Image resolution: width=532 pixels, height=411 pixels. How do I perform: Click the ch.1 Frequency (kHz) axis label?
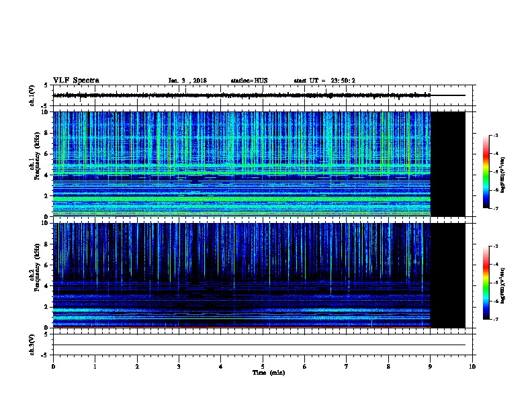pos(36,156)
